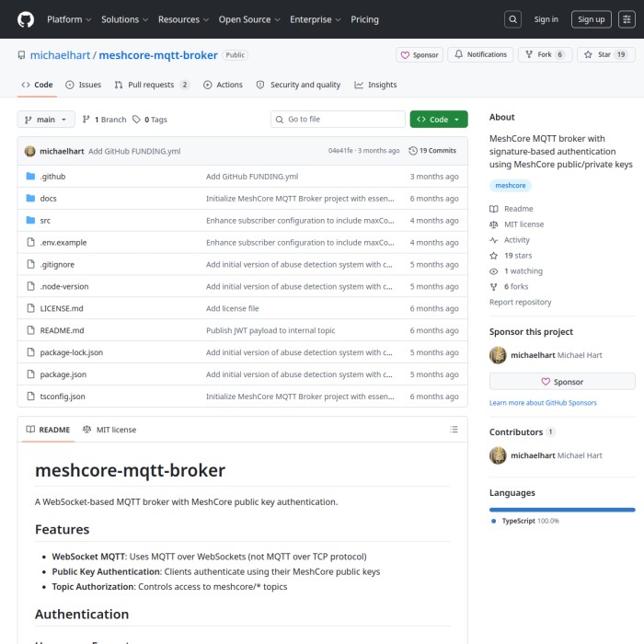Expand the main branch dropdown
The height and width of the screenshot is (644, 644).
(45, 120)
